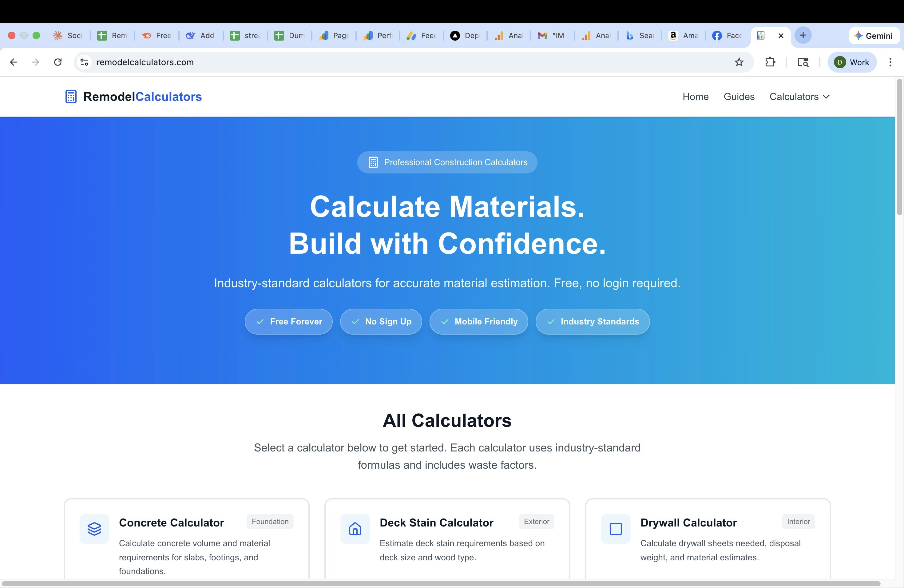Click the Concrete Calculator layers icon
This screenshot has width=904, height=588.
94,528
